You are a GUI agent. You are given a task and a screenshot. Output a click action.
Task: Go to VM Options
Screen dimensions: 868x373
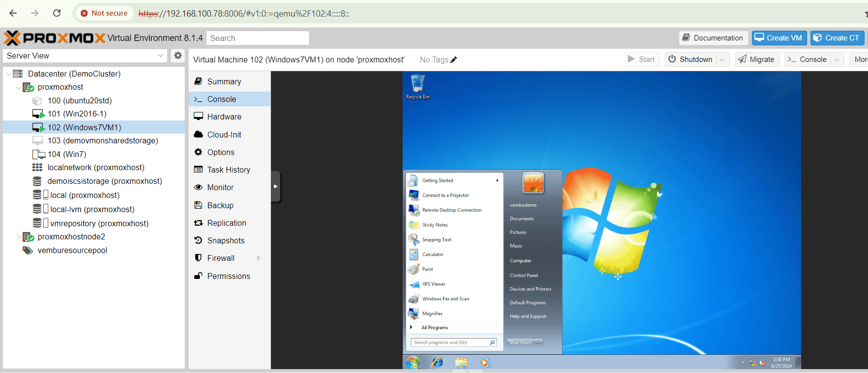(x=230, y=152)
